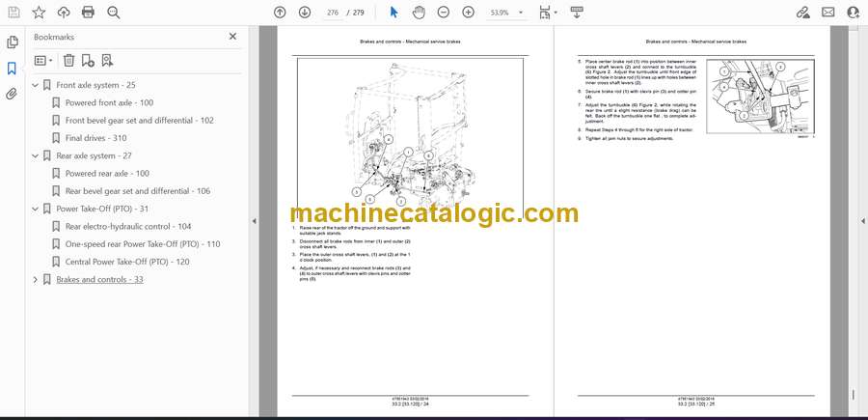The image size is (868, 420).
Task: Send file by email envelope icon
Action: [828, 13]
